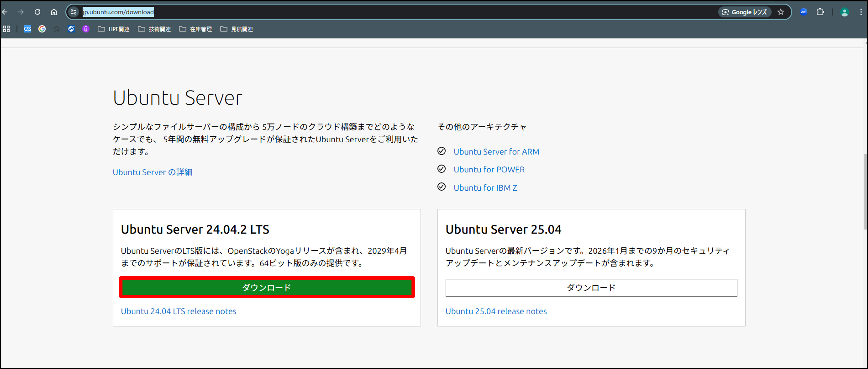Open the Ubuntu for IBM Z link
The width and height of the screenshot is (868, 369).
tap(485, 188)
